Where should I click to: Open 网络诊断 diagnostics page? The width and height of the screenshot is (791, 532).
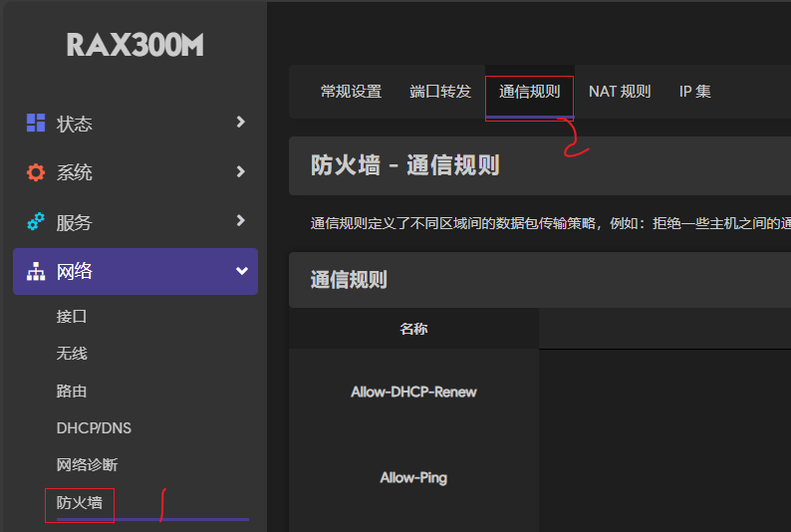[x=87, y=465]
